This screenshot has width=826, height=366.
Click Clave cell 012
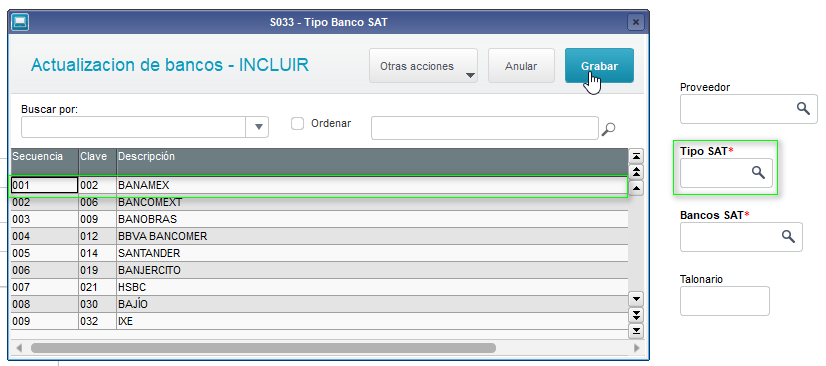(97, 236)
